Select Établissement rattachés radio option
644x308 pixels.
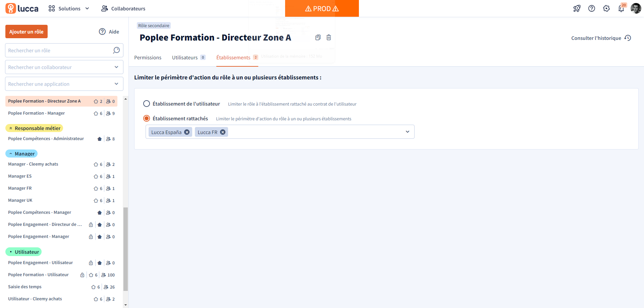[x=147, y=118]
